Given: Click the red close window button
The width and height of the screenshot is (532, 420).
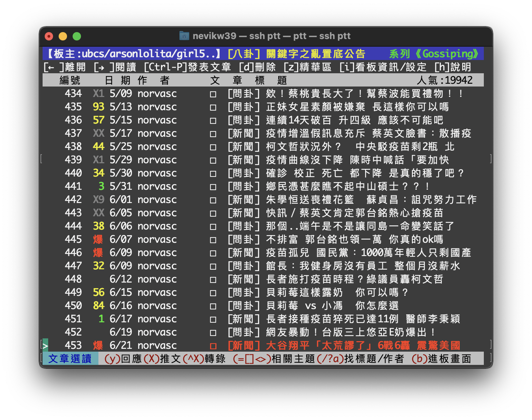Looking at the screenshot, I should [49, 36].
